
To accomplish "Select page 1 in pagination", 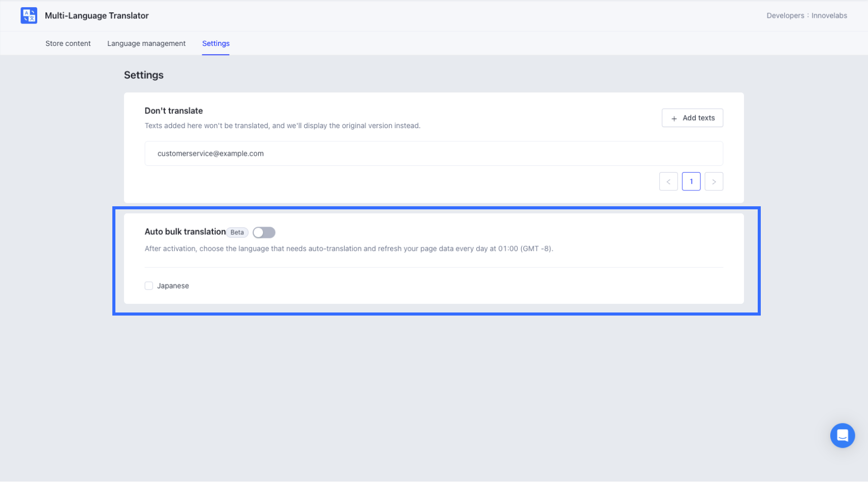I will pyautogui.click(x=691, y=182).
